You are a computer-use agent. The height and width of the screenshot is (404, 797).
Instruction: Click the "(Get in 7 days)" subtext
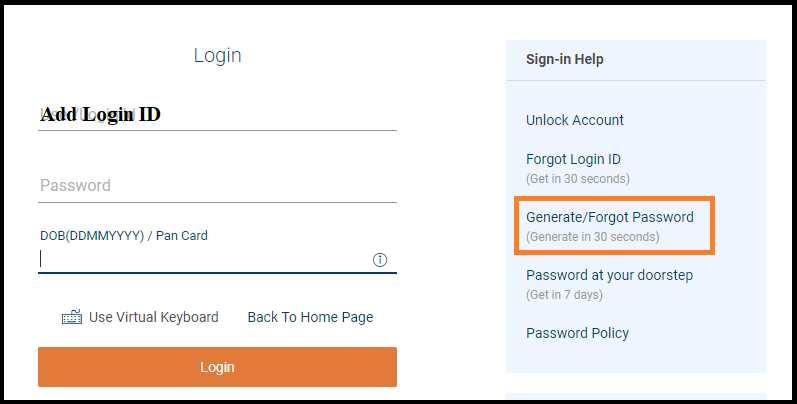tap(564, 295)
